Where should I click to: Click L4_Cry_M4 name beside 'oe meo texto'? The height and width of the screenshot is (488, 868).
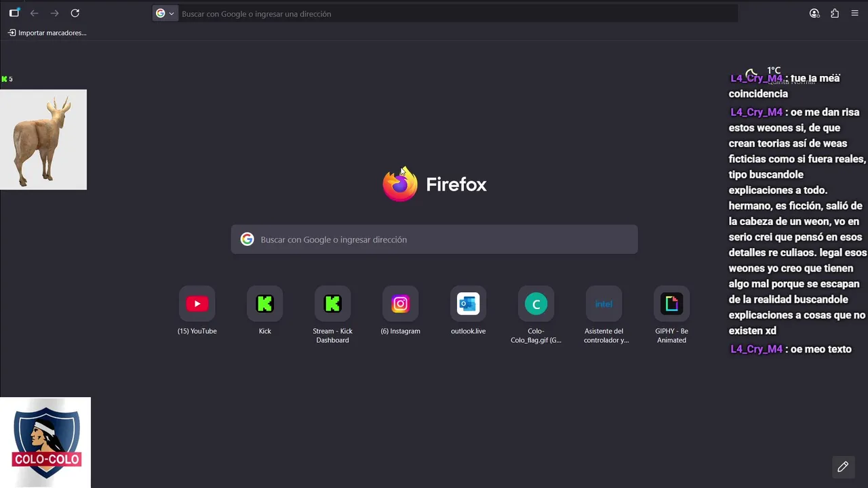click(x=756, y=349)
